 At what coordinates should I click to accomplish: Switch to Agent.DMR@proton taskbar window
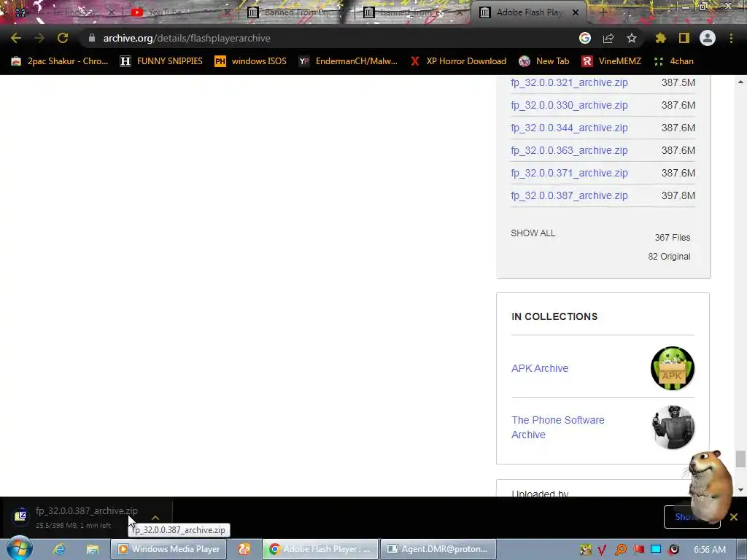click(x=438, y=549)
